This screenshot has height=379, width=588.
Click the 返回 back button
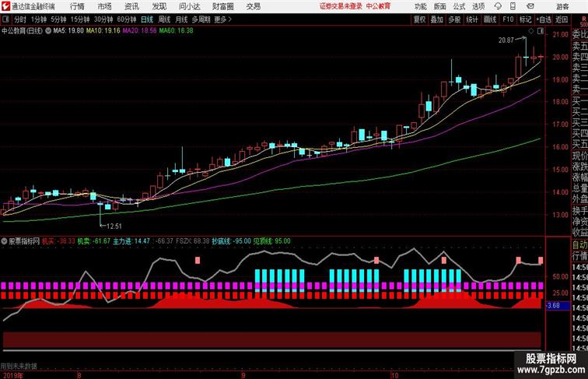(562, 19)
